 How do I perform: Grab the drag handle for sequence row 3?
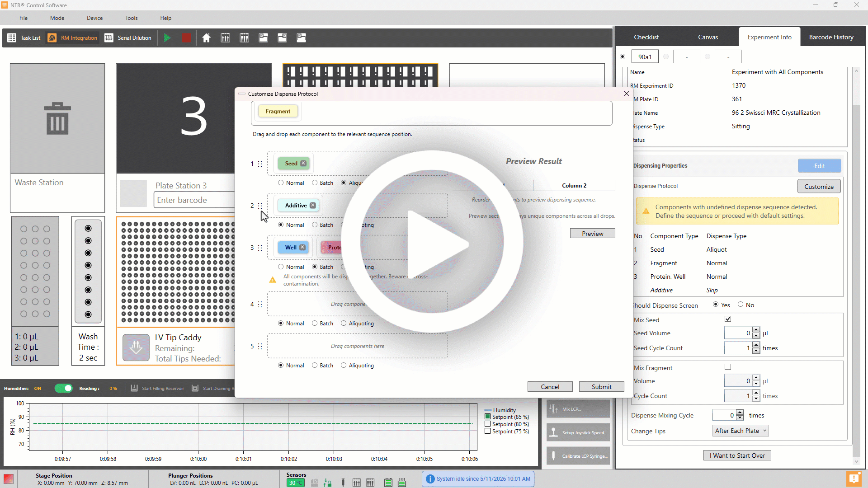[260, 248]
